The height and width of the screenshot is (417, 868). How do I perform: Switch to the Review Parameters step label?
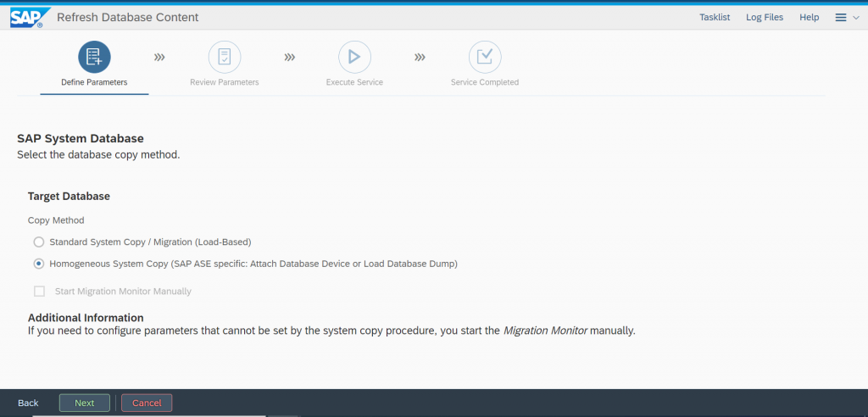[224, 82]
